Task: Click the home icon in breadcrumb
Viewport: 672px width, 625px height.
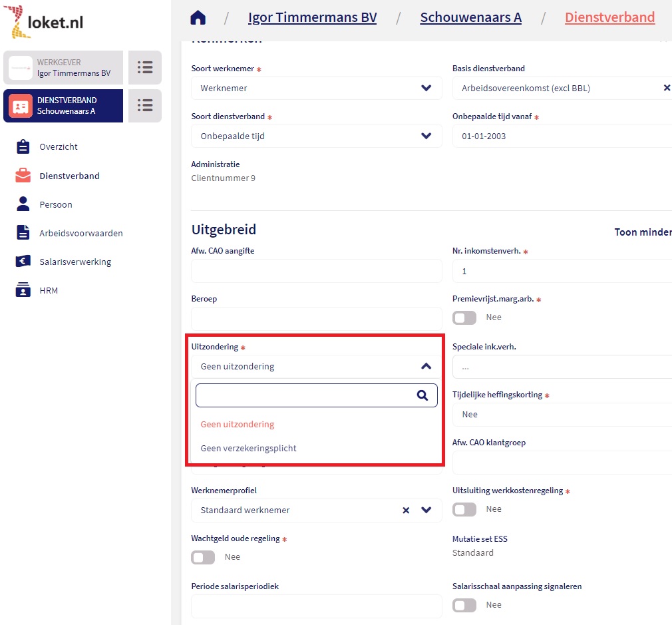Action: click(x=198, y=18)
